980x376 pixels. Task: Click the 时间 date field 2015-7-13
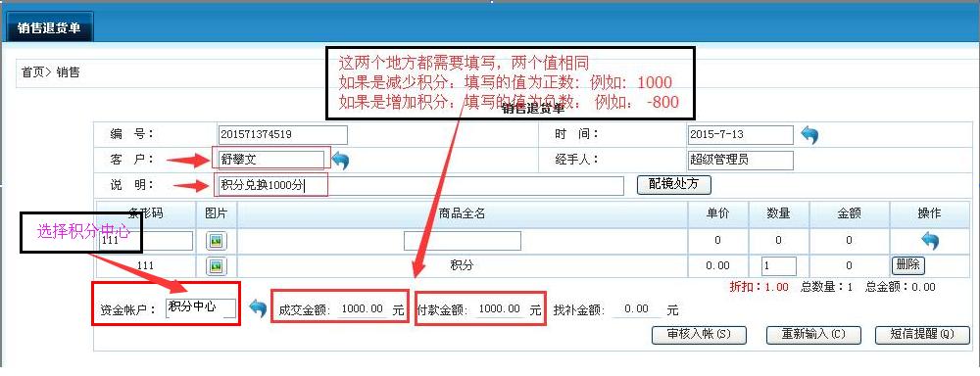click(x=740, y=135)
